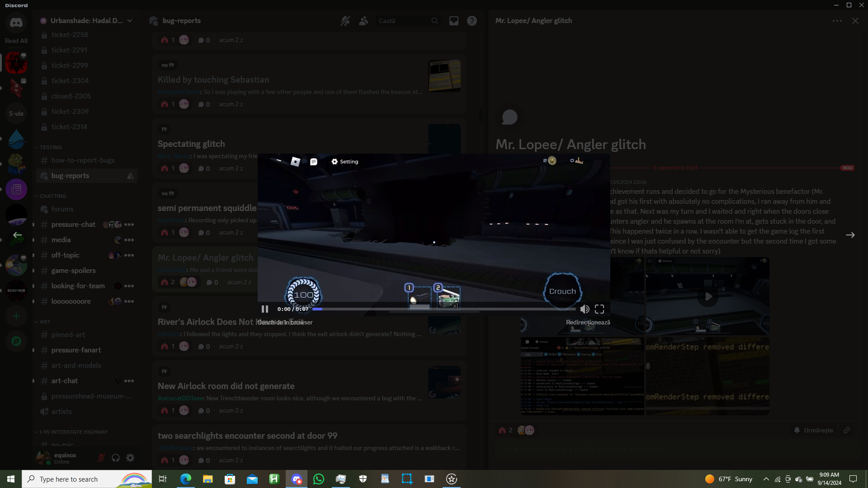The image size is (868, 488).
Task: Toggle notification mute bell in bug-reports header
Action: click(x=345, y=21)
